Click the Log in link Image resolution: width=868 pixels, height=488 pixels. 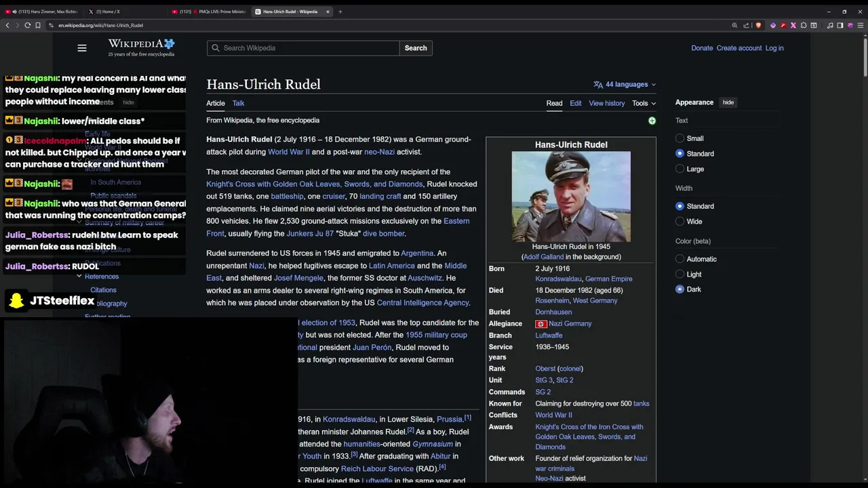[x=774, y=48]
